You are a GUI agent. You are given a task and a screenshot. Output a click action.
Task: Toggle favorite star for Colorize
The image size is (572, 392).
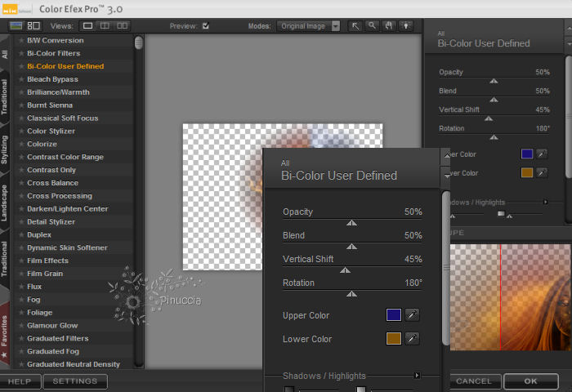[x=21, y=144]
